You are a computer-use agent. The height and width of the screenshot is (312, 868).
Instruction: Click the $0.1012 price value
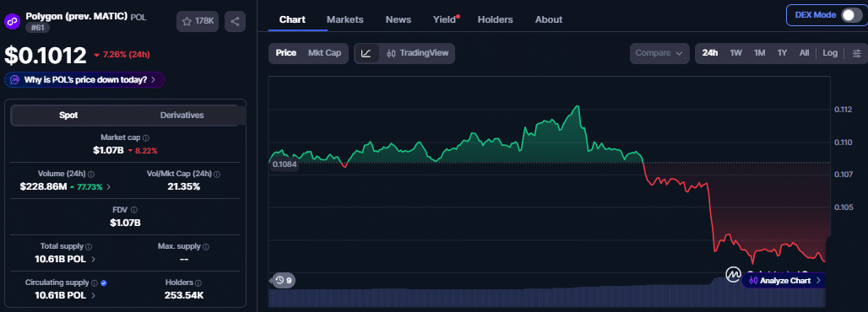pos(46,56)
